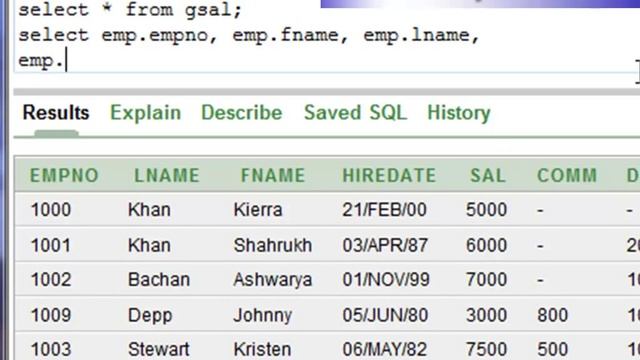
Task: Click hire date 01/NOV/99
Action: [x=386, y=280]
